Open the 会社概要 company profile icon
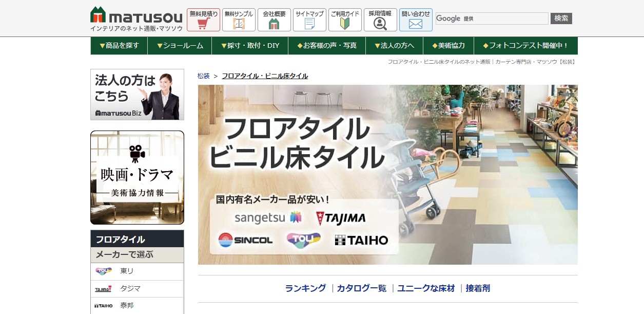Image resolution: width=644 pixels, height=314 pixels. [274, 20]
